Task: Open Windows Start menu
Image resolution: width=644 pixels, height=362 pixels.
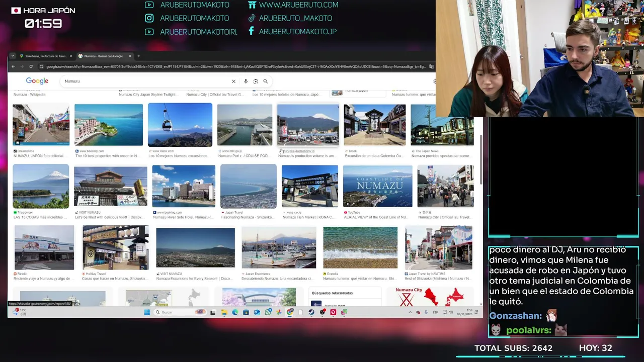Action: click(x=147, y=312)
